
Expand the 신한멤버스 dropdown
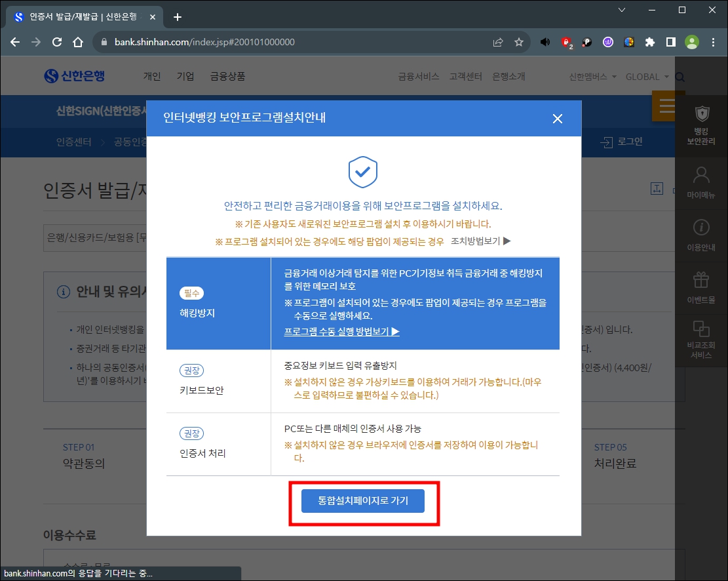coord(592,77)
